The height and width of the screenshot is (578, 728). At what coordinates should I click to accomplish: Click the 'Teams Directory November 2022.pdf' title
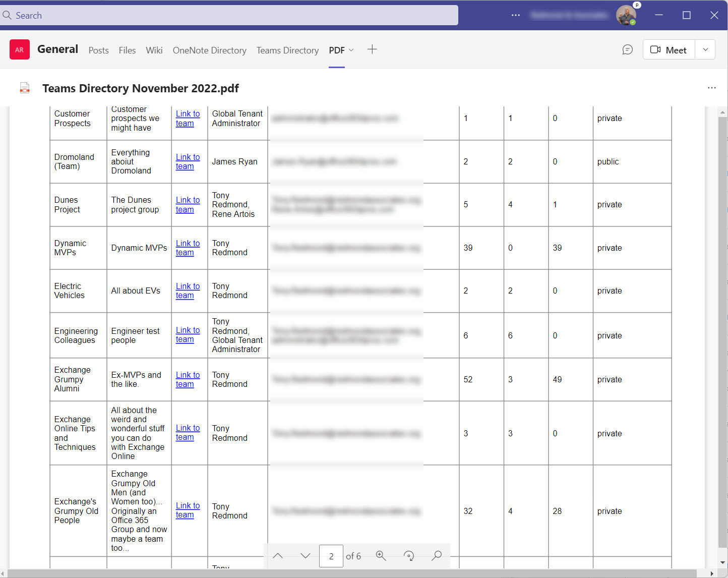(x=141, y=88)
